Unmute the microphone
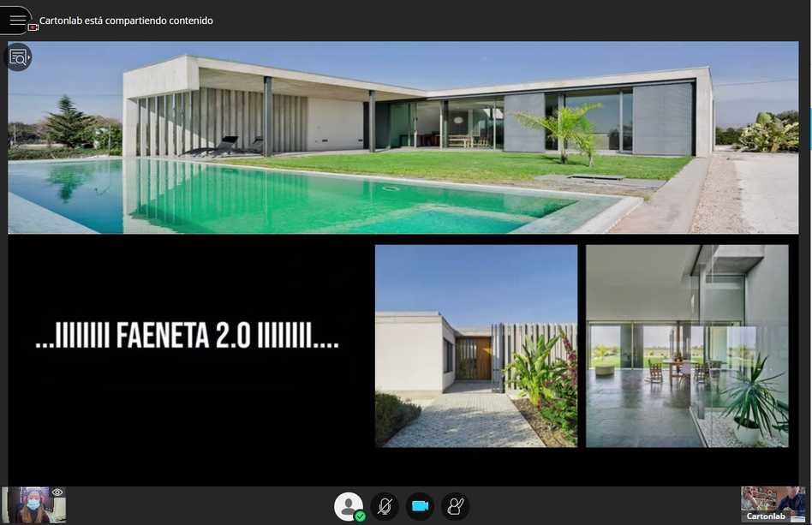This screenshot has width=812, height=525. click(385, 506)
